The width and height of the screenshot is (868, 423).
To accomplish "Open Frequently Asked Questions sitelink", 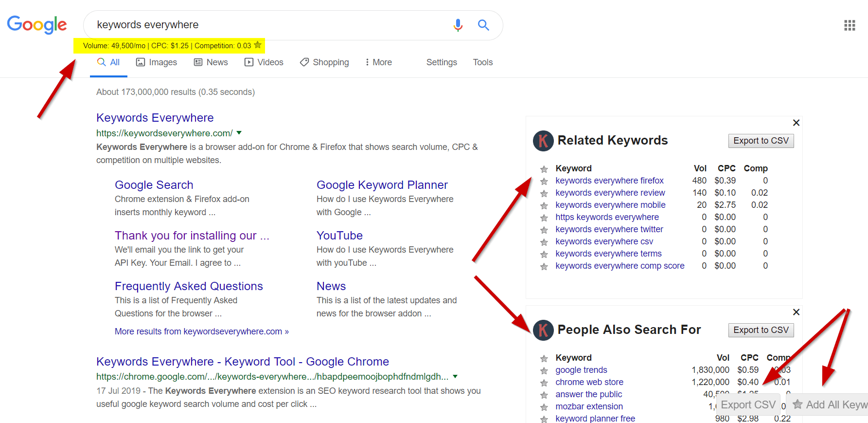I will [189, 286].
